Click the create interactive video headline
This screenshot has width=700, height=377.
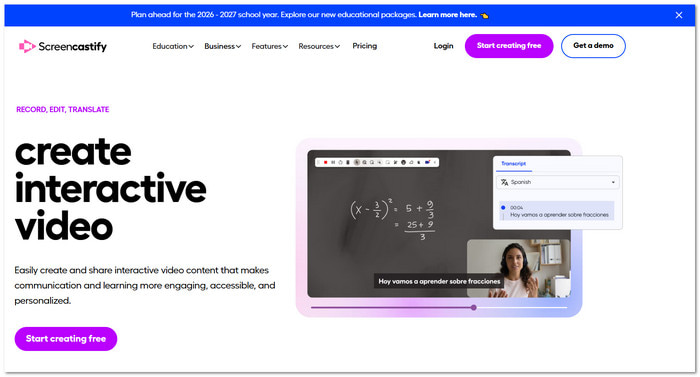(x=110, y=189)
